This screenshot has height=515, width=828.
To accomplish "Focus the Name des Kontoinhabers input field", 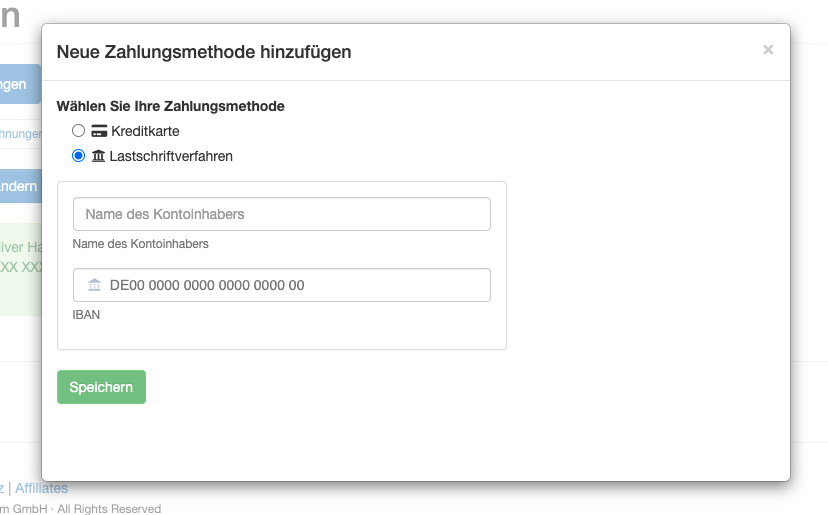I will tap(282, 214).
